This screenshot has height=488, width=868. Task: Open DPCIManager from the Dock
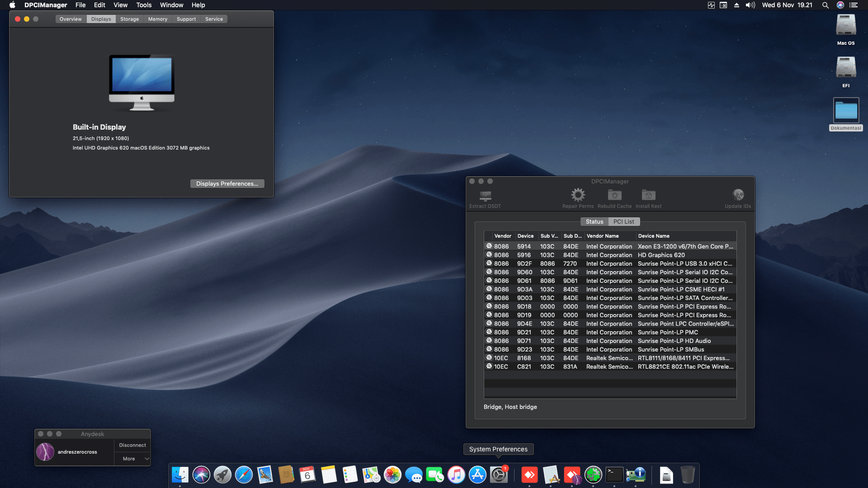click(637, 475)
